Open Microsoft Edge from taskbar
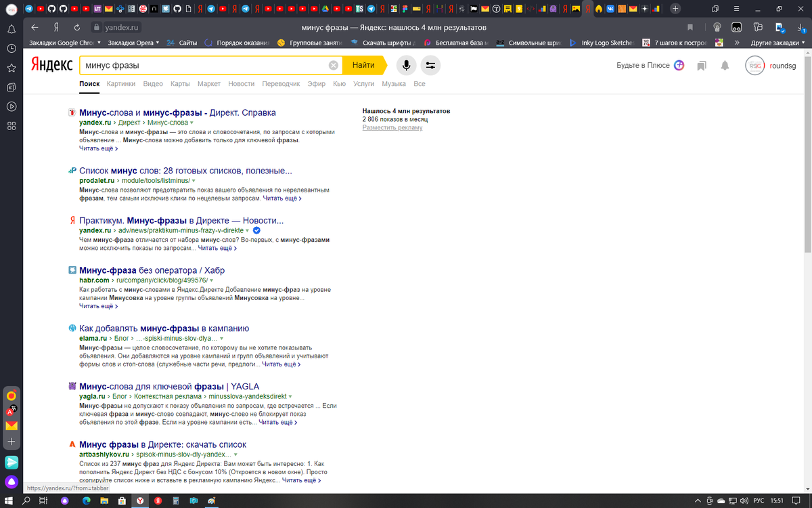 pyautogui.click(x=86, y=501)
